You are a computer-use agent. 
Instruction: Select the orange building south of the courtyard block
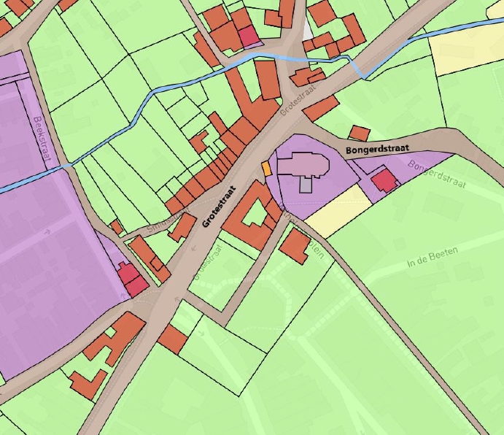click(x=295, y=244)
